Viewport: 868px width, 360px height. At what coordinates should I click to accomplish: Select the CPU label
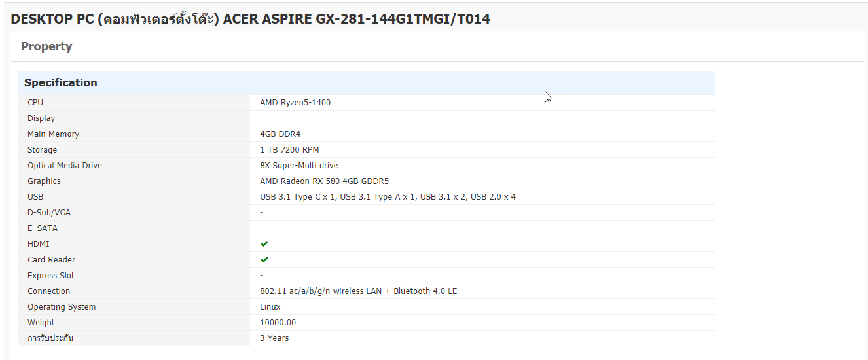35,103
